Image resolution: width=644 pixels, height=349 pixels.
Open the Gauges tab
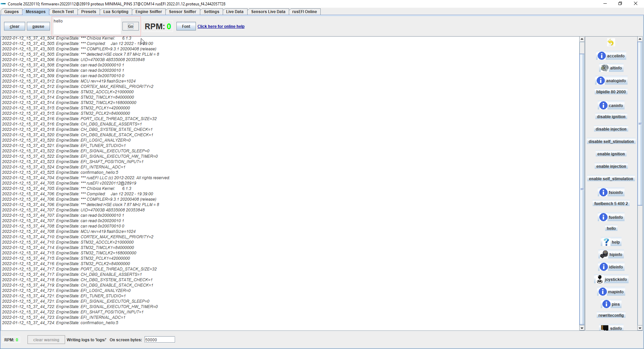pos(11,11)
